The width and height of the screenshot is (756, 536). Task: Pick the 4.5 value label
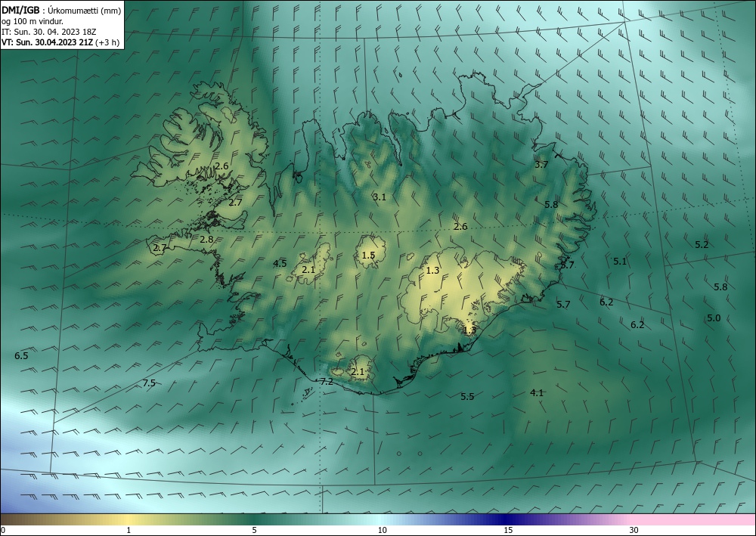click(x=280, y=263)
